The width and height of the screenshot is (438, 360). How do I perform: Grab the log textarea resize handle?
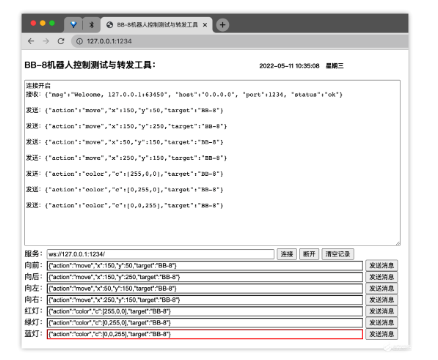click(398, 243)
